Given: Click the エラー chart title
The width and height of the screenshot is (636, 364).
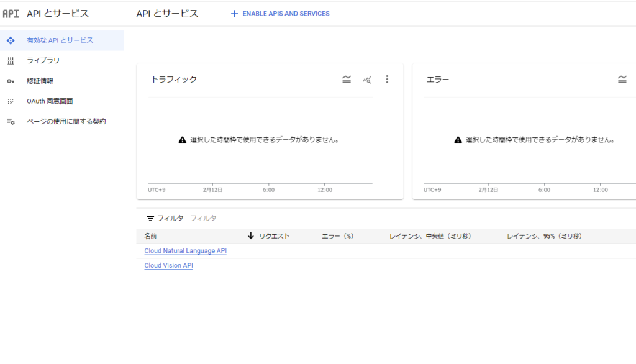Looking at the screenshot, I should 438,80.
